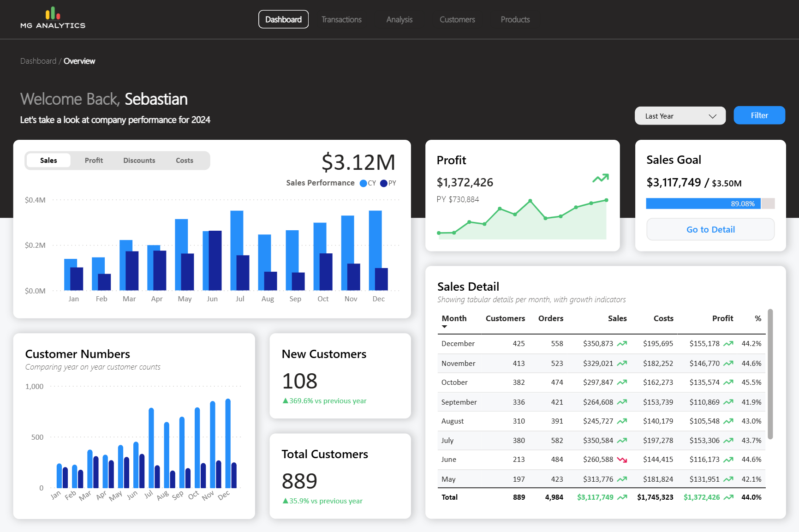Sort the table by the Customers column
The height and width of the screenshot is (532, 799).
(x=505, y=318)
